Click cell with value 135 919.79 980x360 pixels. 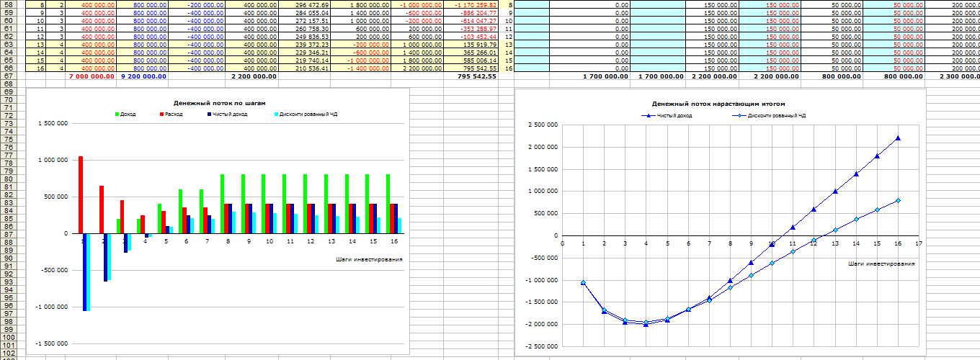click(471, 45)
